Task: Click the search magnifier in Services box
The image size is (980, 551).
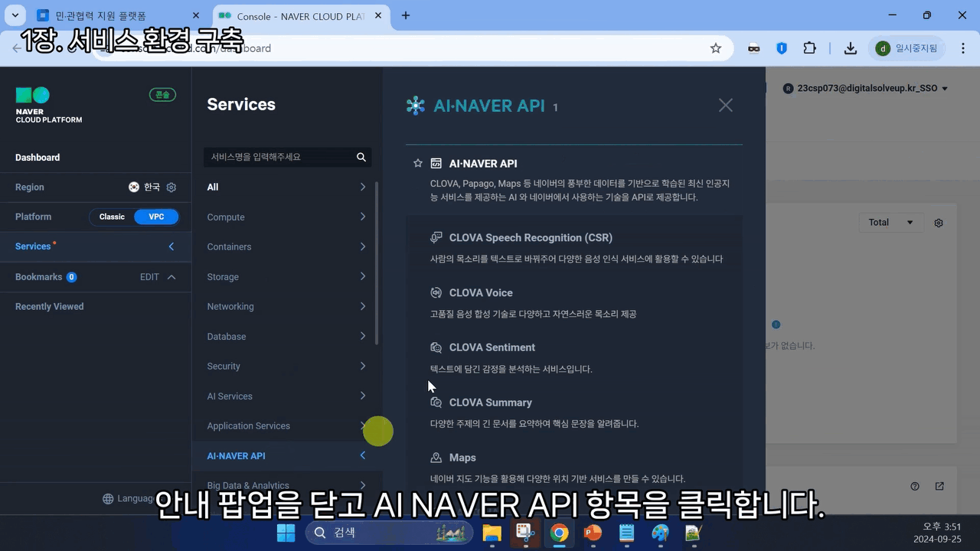Action: click(x=361, y=157)
